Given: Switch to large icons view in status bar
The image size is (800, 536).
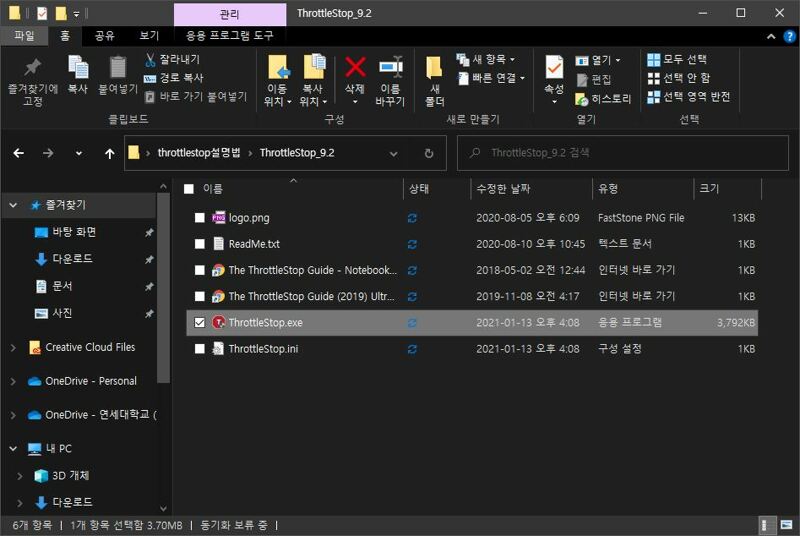Looking at the screenshot, I should tap(786, 525).
